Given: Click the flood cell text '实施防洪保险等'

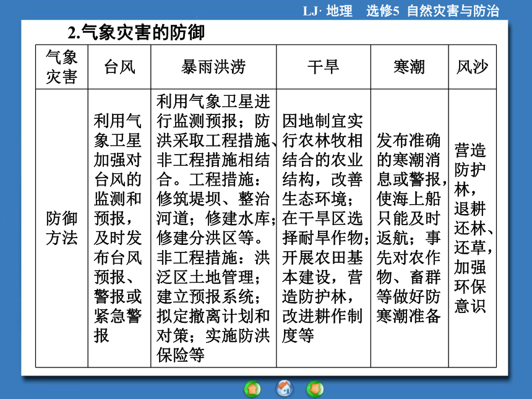Looking at the screenshot, I should click(x=213, y=345).
